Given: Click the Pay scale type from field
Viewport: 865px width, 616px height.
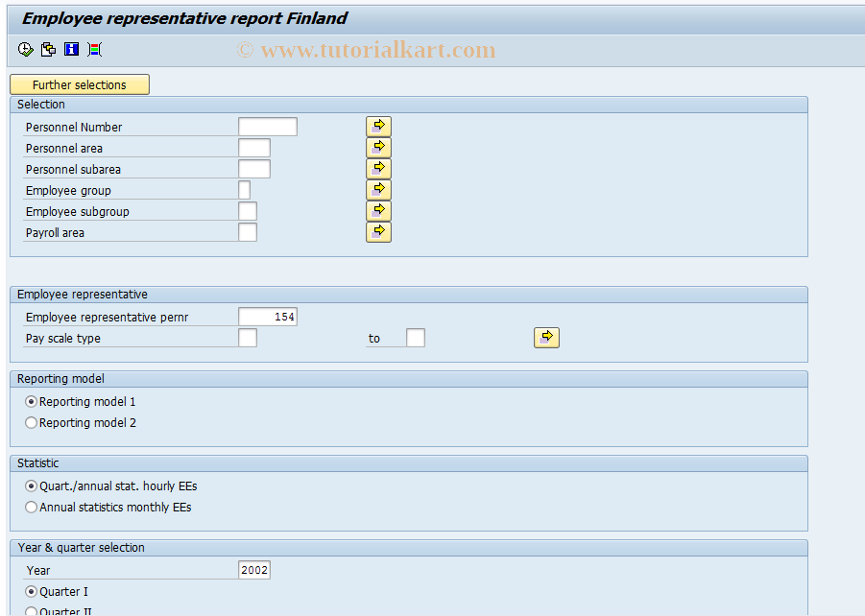Looking at the screenshot, I should coord(248,338).
